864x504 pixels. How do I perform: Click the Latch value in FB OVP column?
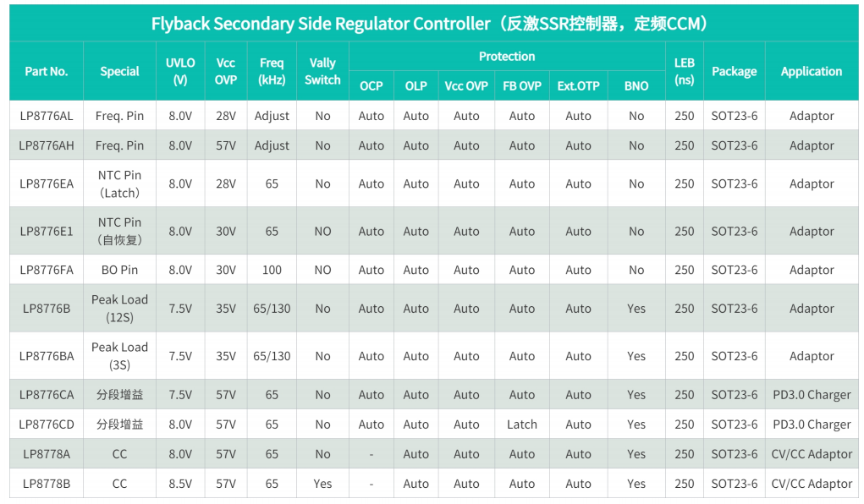pyautogui.click(x=522, y=425)
